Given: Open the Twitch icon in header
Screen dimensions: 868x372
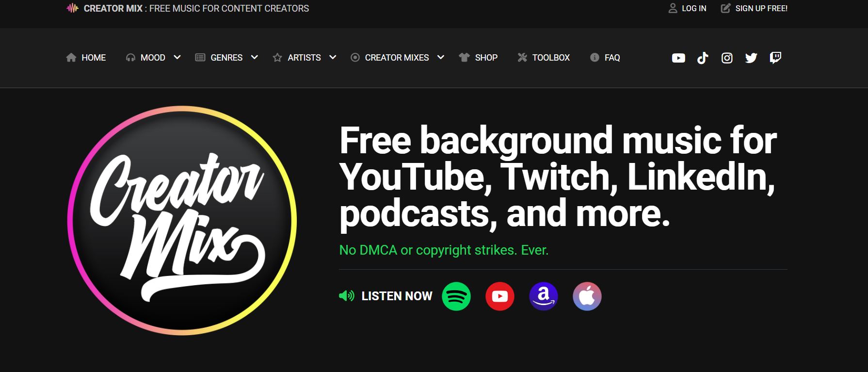Looking at the screenshot, I should click(775, 58).
